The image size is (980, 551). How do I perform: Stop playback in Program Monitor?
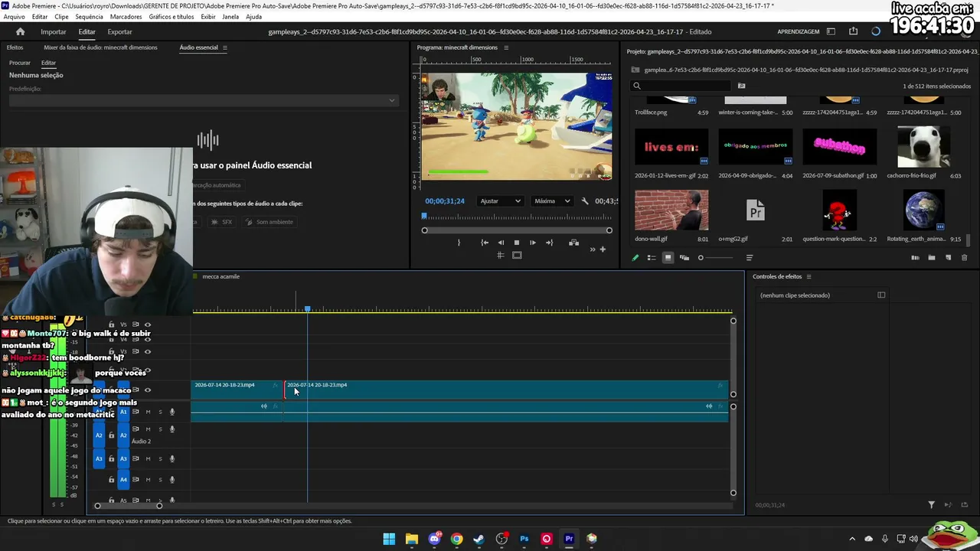(x=517, y=243)
